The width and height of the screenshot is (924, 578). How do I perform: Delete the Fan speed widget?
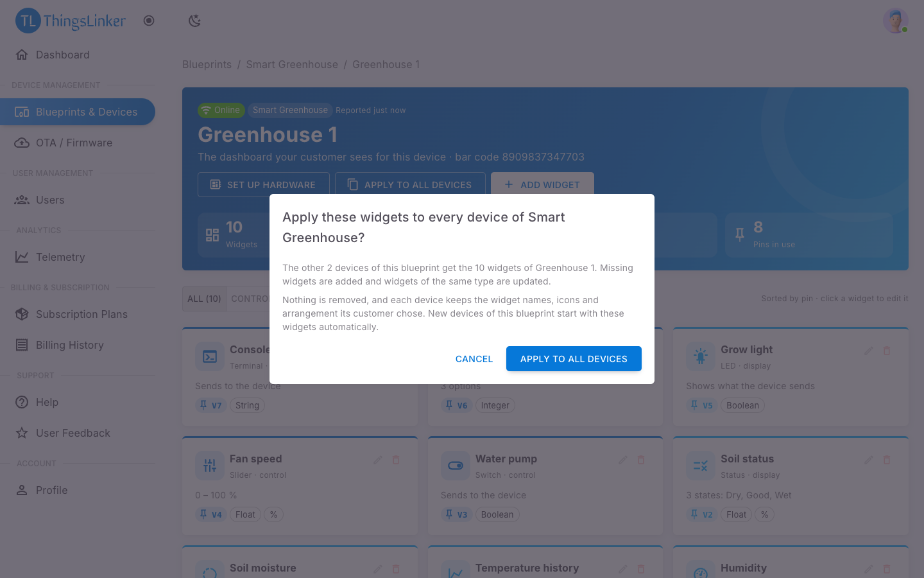point(396,460)
